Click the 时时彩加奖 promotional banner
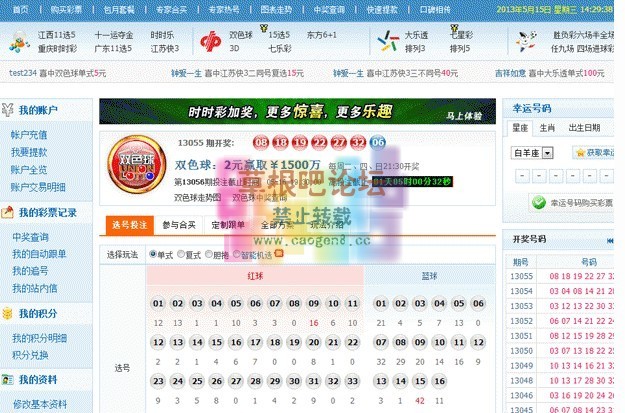This screenshot has width=625, height=413. [x=297, y=111]
